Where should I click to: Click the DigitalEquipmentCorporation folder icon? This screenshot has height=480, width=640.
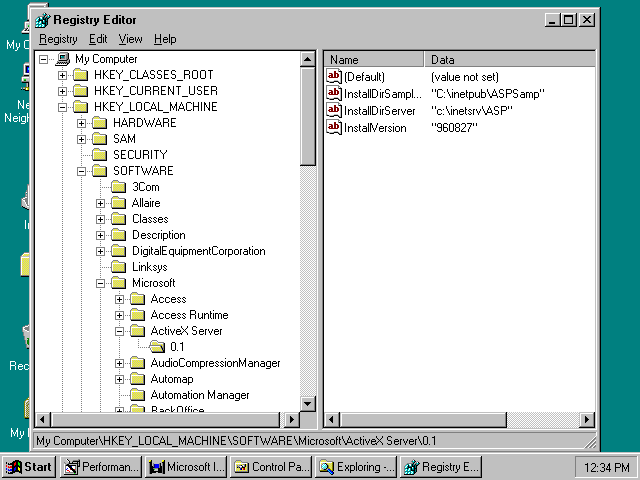click(x=119, y=251)
